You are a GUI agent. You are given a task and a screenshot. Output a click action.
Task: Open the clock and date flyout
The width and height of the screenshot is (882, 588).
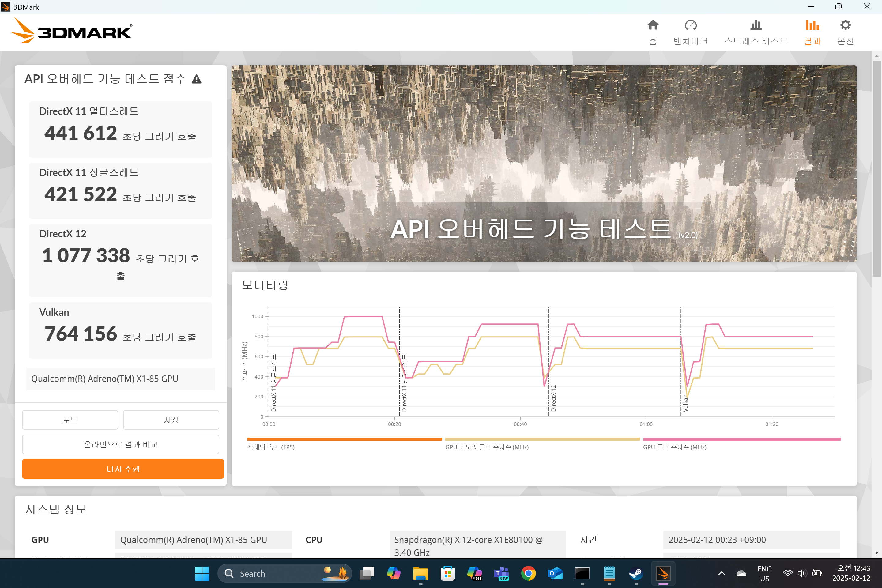pos(851,573)
